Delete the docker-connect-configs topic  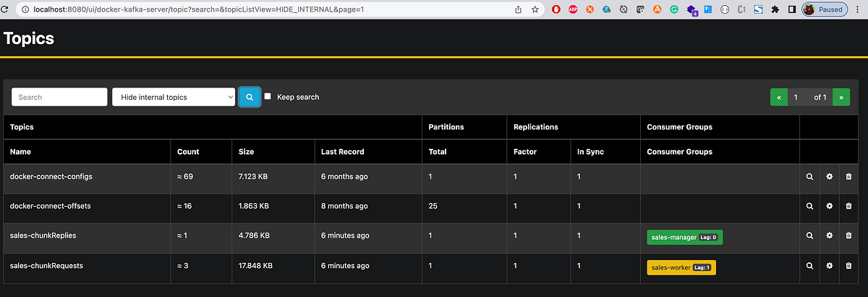(848, 176)
